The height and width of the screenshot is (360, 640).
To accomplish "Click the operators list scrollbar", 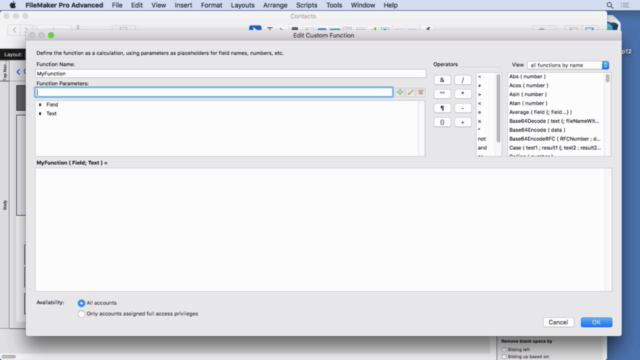I will pos(498,108).
